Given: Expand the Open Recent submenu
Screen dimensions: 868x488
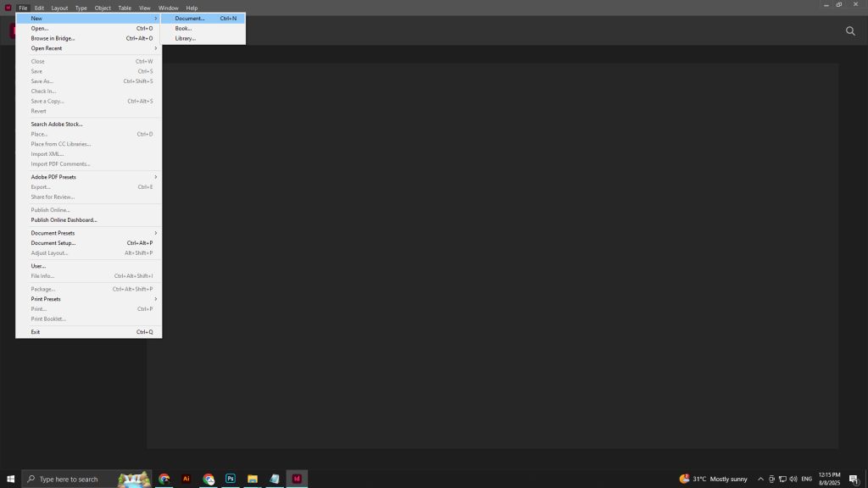Looking at the screenshot, I should coord(47,48).
